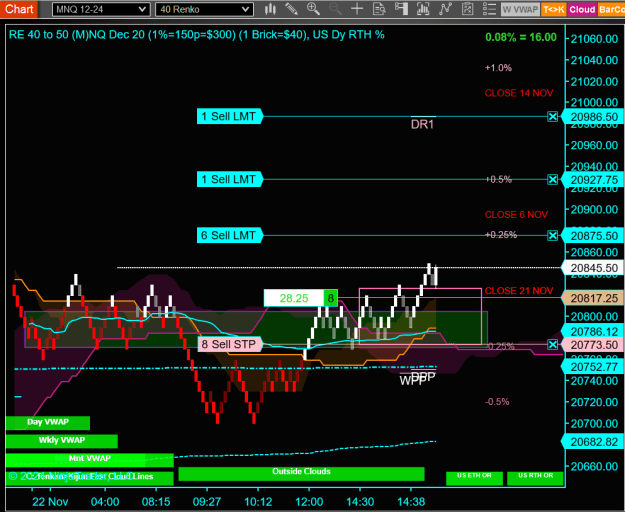Cancel the 20773.50 Sell STP order X
Viewport: 625px width, 512px height.
pos(552,345)
